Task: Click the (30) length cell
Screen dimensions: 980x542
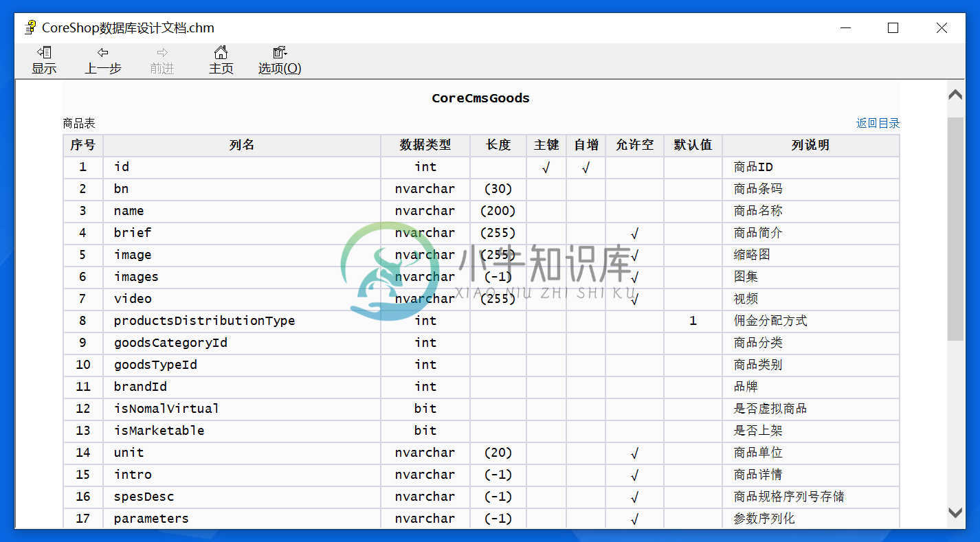Action: pyautogui.click(x=498, y=189)
